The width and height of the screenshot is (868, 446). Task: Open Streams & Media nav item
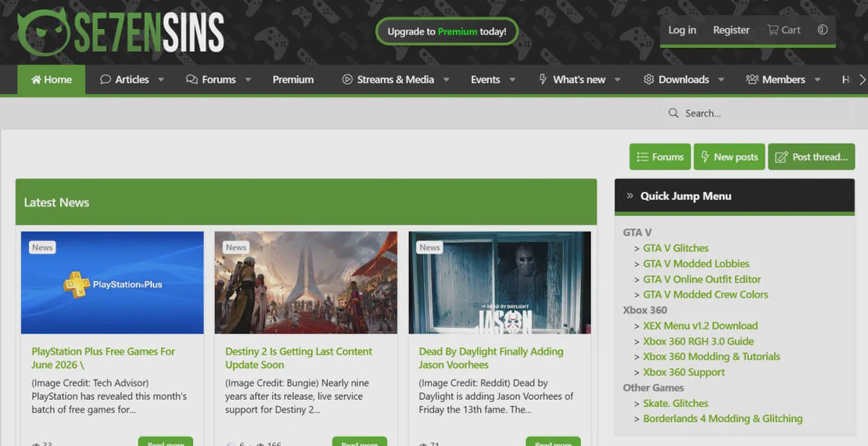point(388,80)
